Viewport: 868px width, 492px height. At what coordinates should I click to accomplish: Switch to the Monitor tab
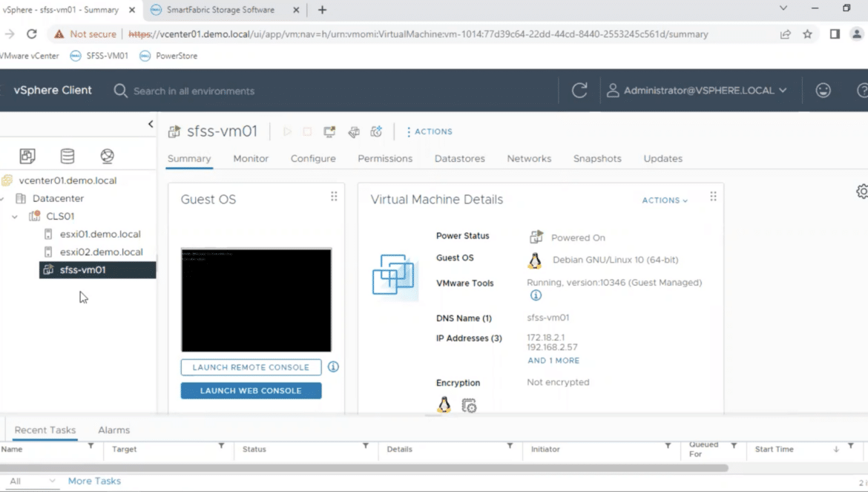pyautogui.click(x=251, y=158)
